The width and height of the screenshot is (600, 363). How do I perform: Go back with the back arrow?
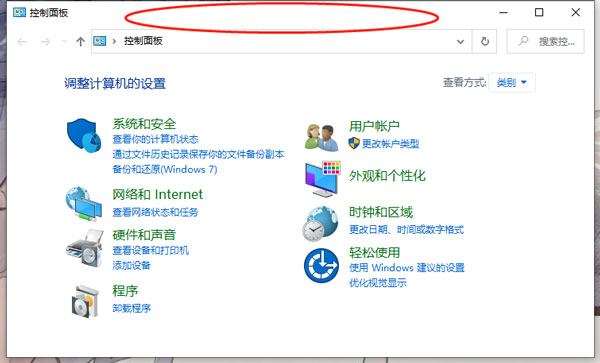[22, 41]
